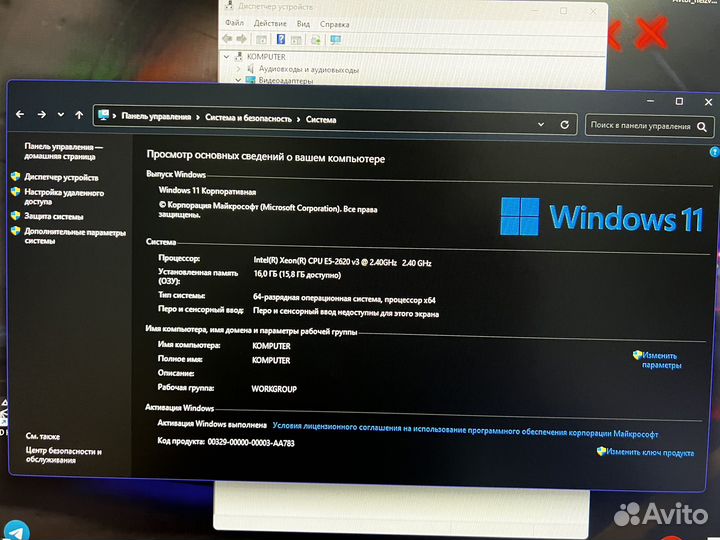Click monitor scan icon in Device Manager toolbar
Viewport: 720px width, 540px height.
coord(336,40)
